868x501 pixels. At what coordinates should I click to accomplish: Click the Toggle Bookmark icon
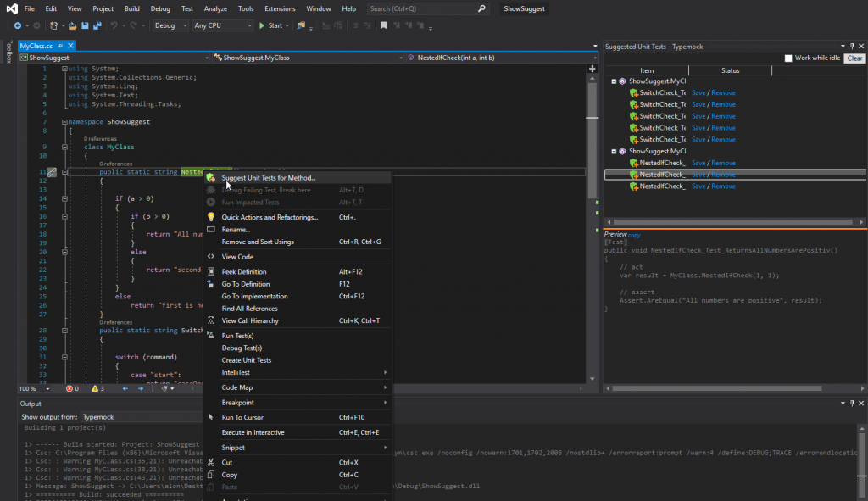click(x=383, y=25)
